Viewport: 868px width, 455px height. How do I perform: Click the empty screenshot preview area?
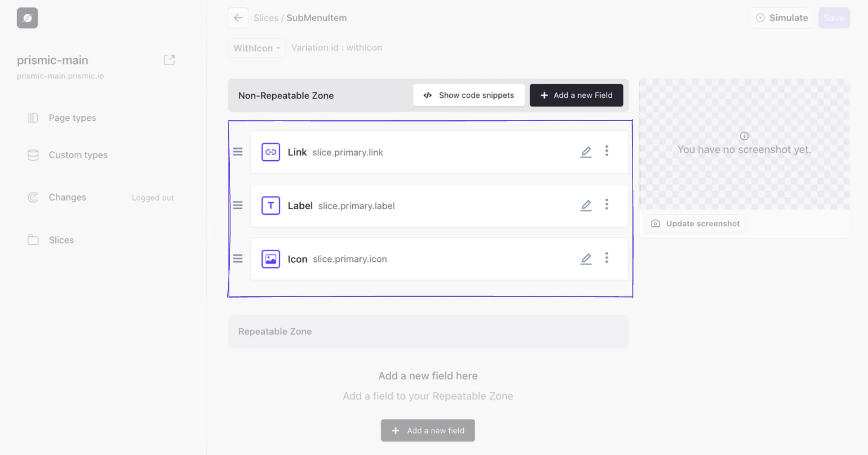744,144
